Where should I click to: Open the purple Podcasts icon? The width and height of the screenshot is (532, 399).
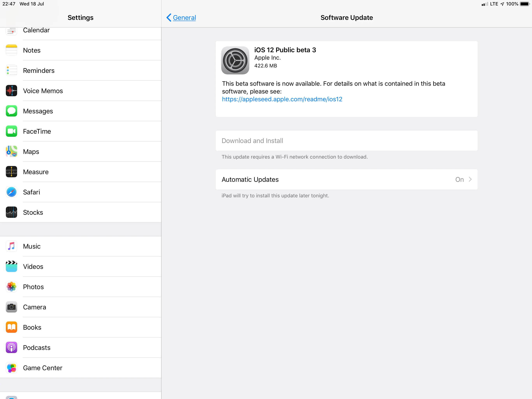coord(11,347)
